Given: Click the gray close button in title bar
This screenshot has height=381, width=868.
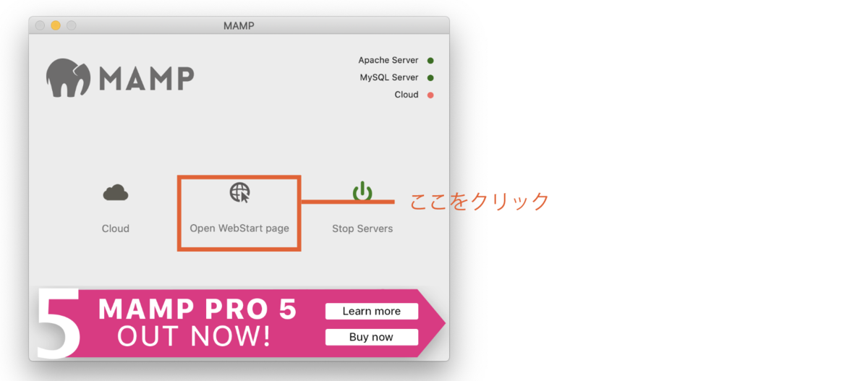Looking at the screenshot, I should [40, 26].
